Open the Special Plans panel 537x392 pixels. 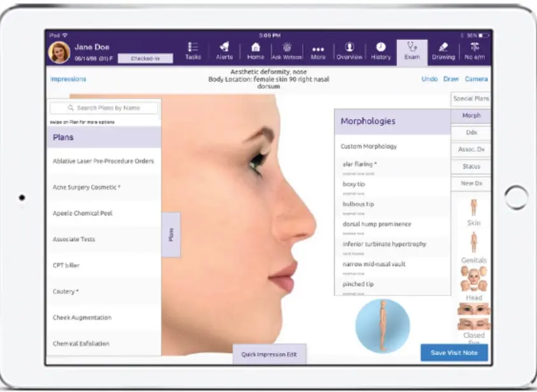click(470, 99)
